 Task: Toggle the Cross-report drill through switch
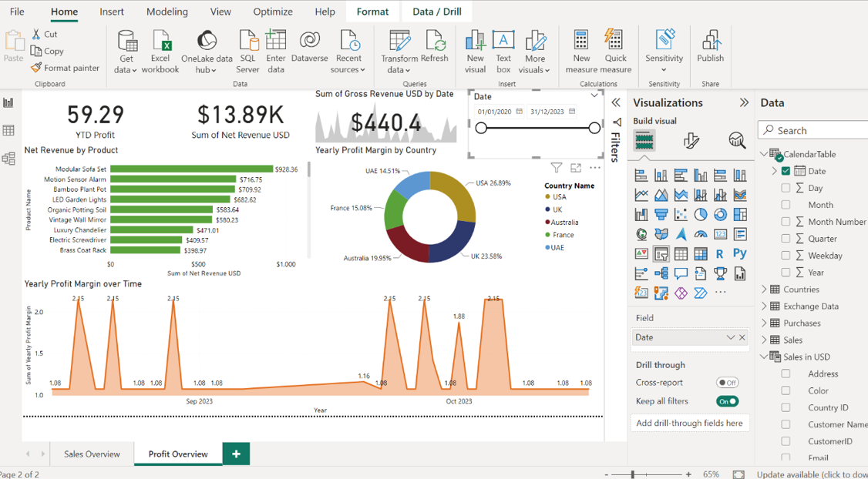click(x=727, y=383)
